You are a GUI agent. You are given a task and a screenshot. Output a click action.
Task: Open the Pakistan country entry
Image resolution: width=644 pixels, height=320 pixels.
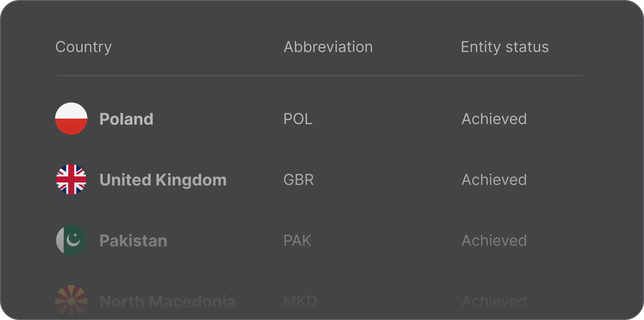[133, 241]
